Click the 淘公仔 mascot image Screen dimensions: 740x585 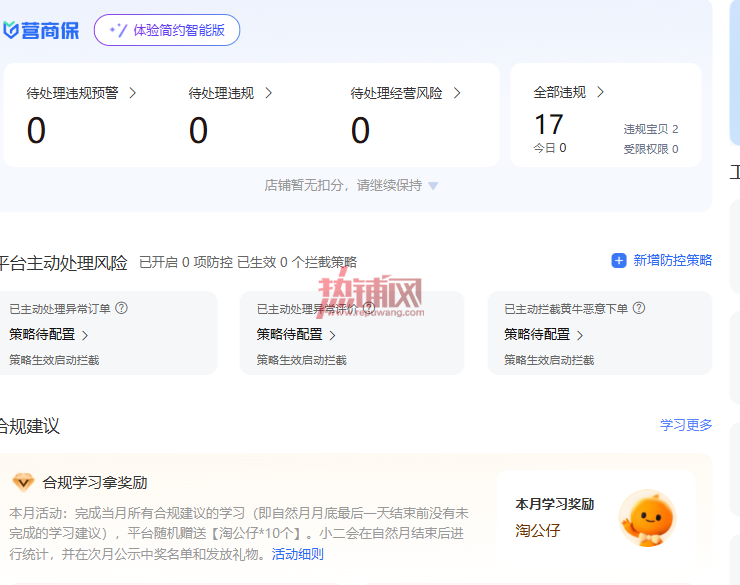648,518
